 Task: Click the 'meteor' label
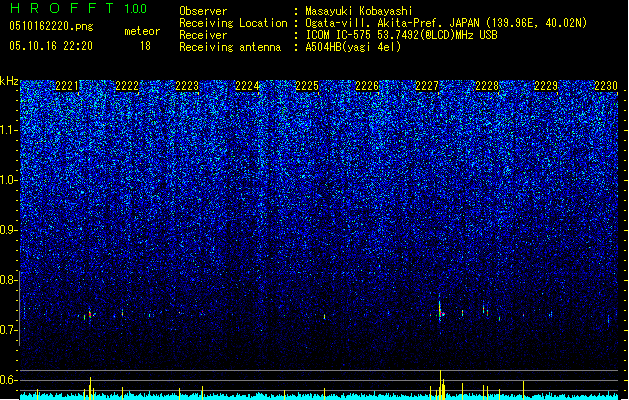click(142, 31)
